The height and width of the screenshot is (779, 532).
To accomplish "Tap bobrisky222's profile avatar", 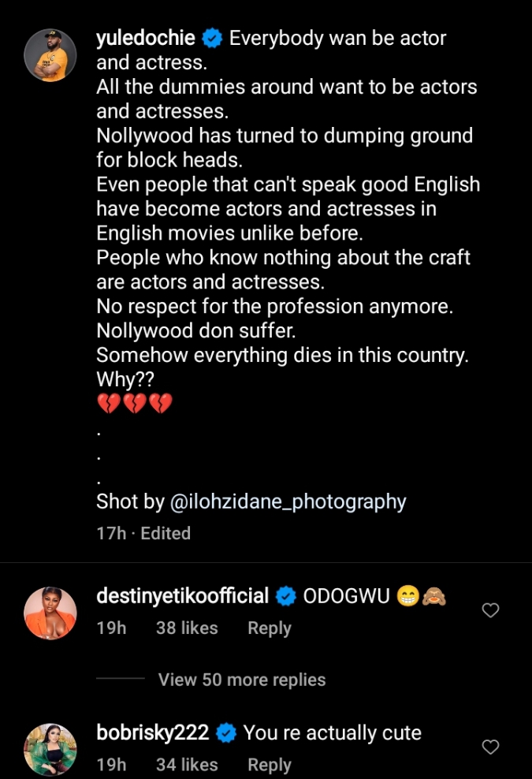I will [50, 749].
